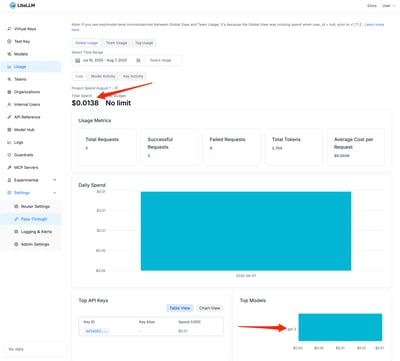Viewport: 400px width, 361px height.
Task: Select the Key Activity tab
Action: [133, 76]
